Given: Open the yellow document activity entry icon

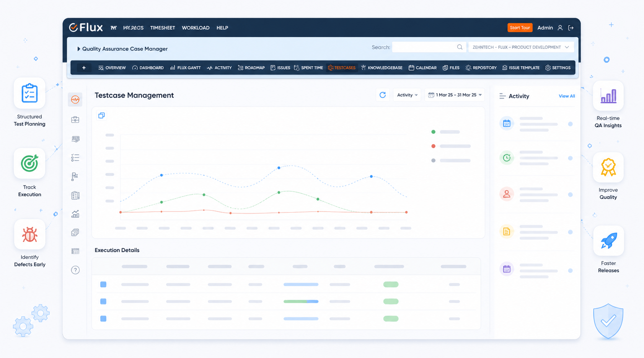Looking at the screenshot, I should (507, 232).
